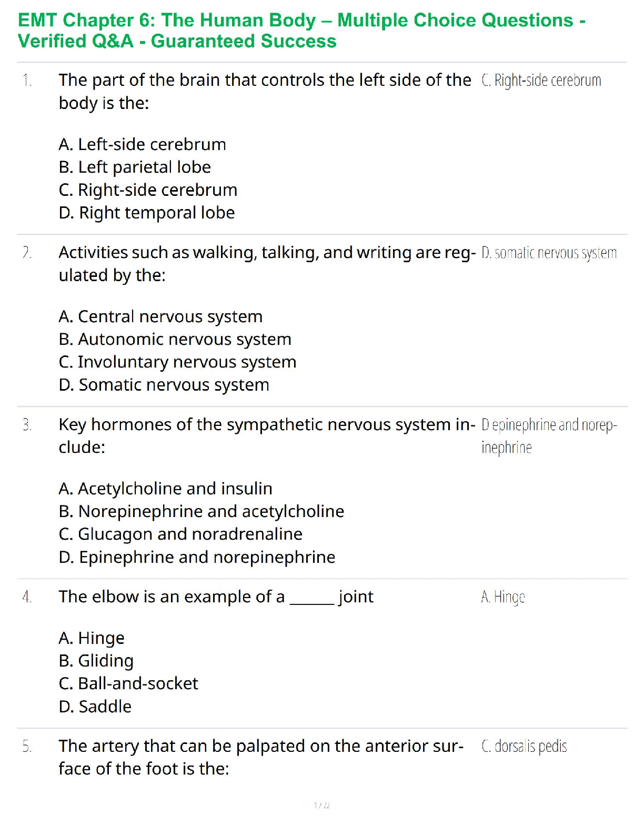Pick option D. Saddle
Image resolution: width=644 pixels, height=834 pixels.
click(95, 707)
